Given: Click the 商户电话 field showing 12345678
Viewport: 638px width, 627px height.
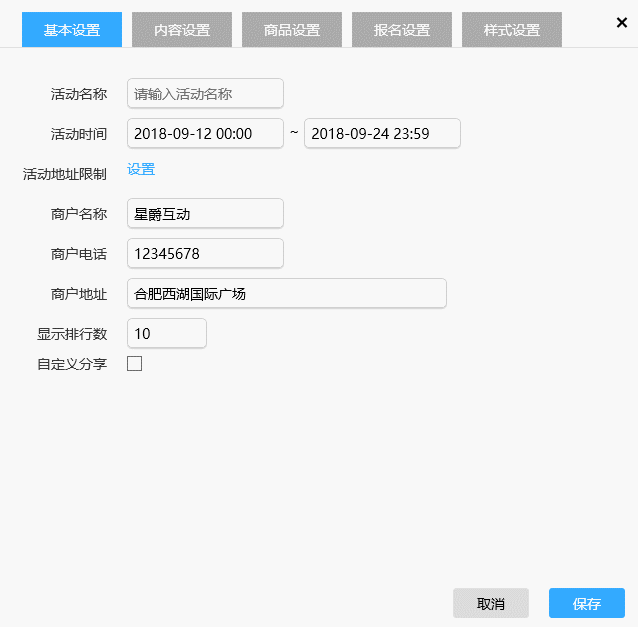Looking at the screenshot, I should [205, 253].
